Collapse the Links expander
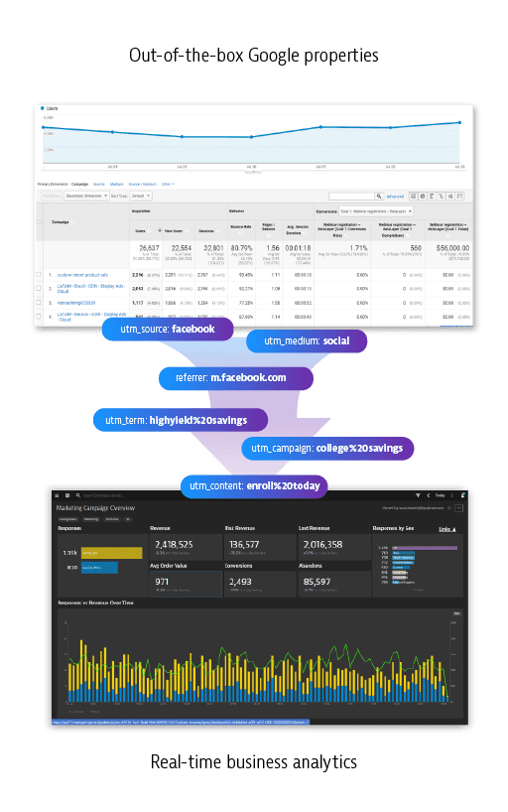508x812 pixels. coord(447,529)
